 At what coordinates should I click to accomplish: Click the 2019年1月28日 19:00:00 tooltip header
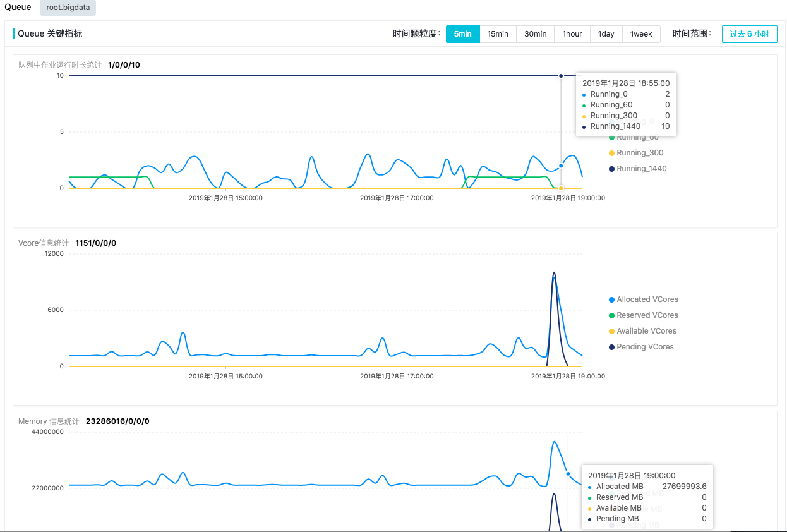632,476
